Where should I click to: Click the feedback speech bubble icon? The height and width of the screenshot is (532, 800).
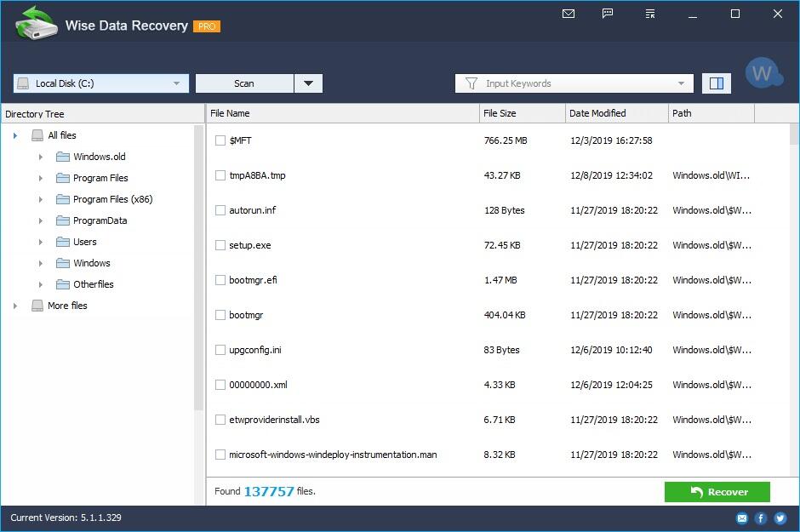coord(608,14)
